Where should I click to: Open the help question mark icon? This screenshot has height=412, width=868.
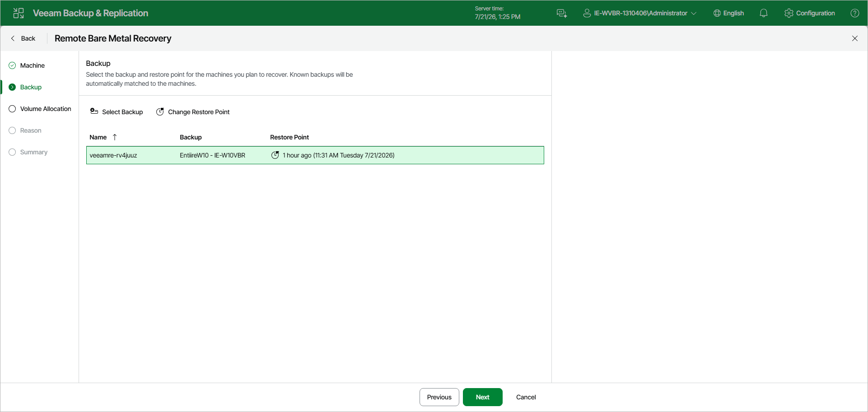tap(854, 13)
